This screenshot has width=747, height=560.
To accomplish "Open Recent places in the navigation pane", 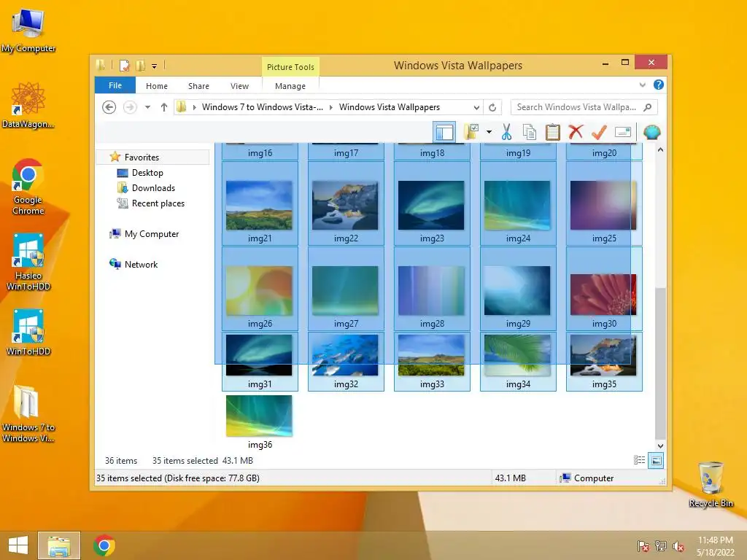I will click(x=158, y=203).
